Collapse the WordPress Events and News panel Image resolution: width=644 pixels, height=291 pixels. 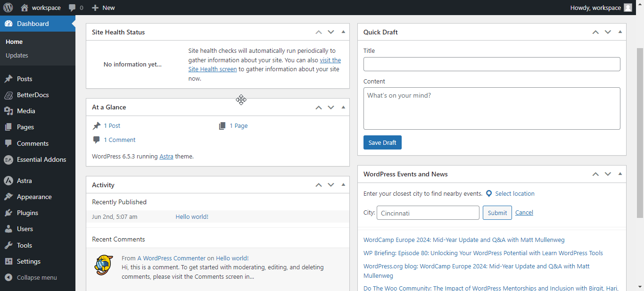coord(620,174)
